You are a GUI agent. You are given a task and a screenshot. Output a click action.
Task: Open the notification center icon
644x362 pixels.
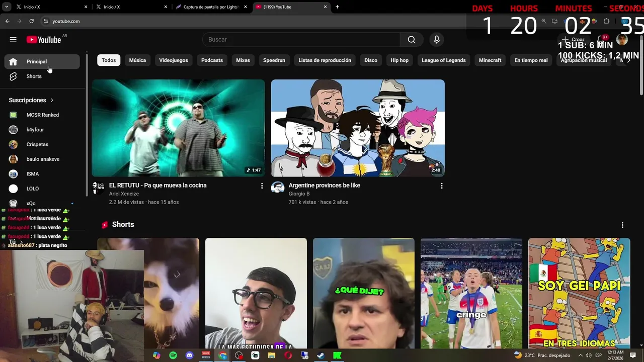tap(633, 355)
